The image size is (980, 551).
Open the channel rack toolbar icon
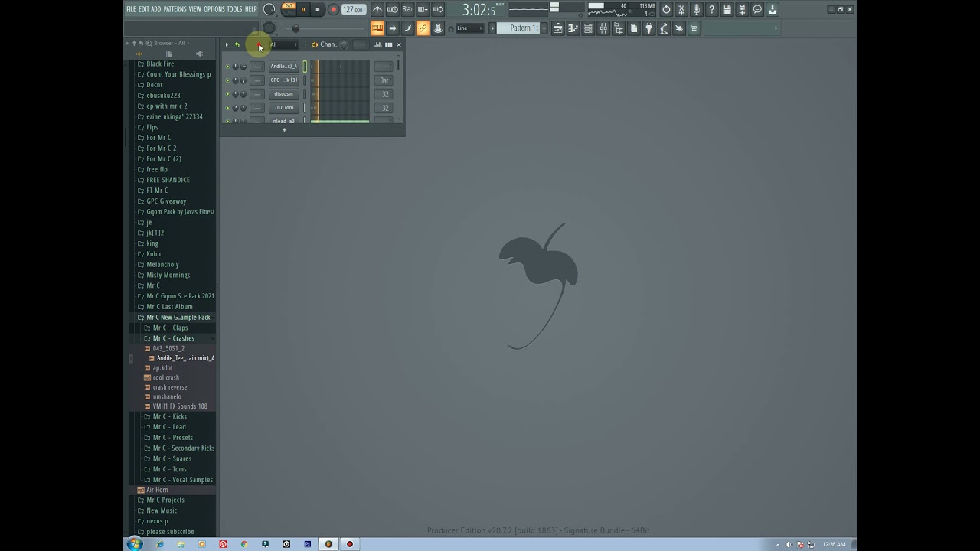(588, 28)
